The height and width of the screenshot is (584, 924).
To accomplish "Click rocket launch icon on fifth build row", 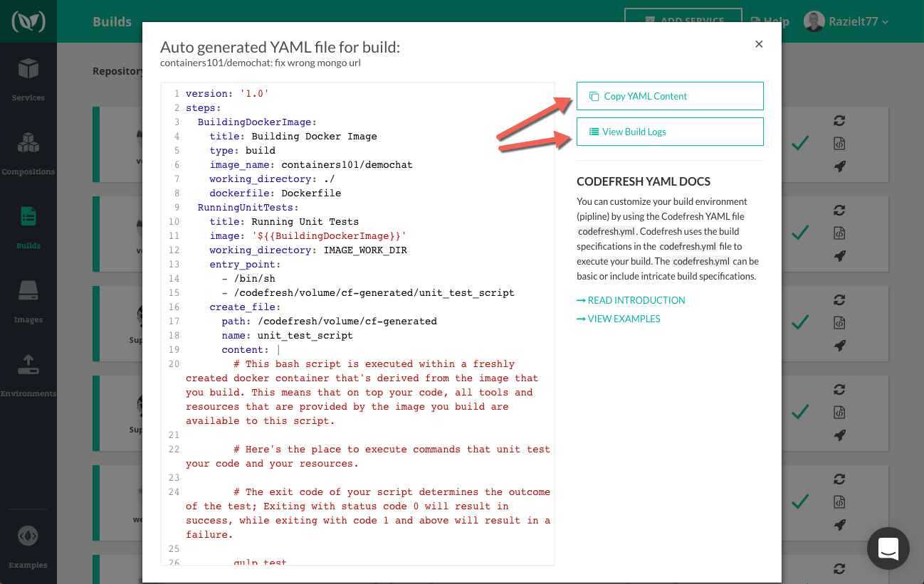I will click(839, 525).
